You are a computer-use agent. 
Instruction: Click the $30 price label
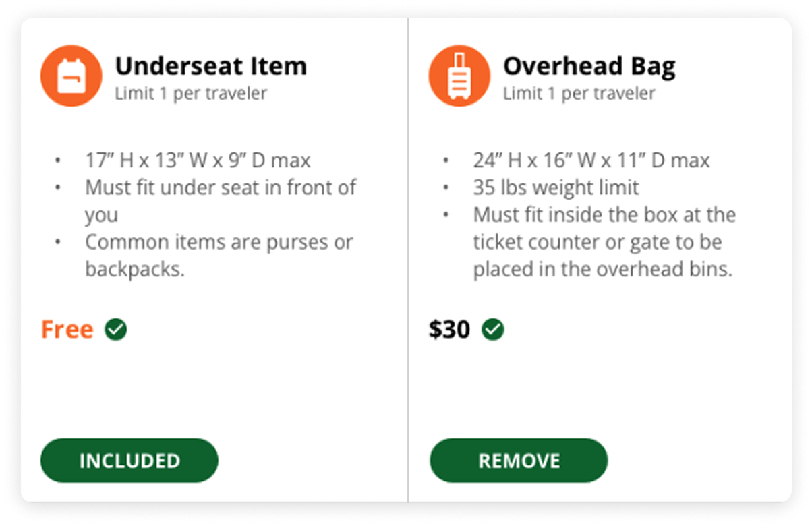click(x=449, y=330)
